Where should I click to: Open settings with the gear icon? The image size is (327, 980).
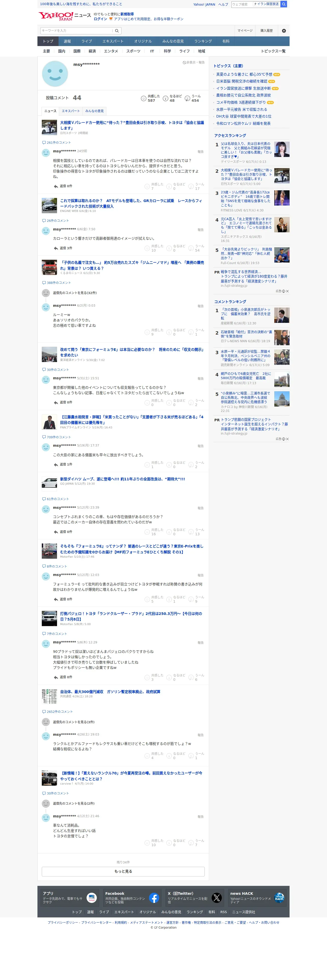(284, 31)
